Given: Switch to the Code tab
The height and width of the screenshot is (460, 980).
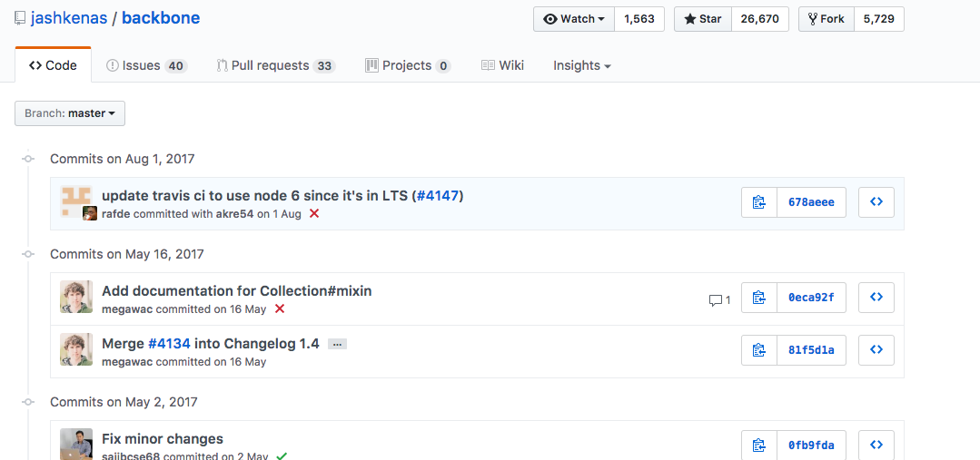Looking at the screenshot, I should tap(53, 65).
